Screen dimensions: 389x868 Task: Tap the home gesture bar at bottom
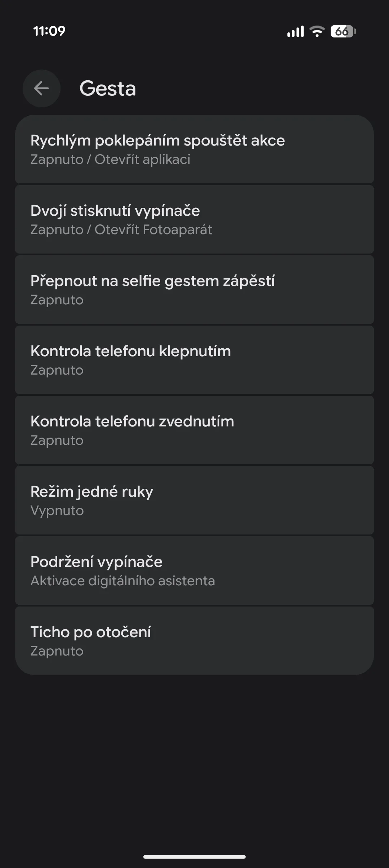click(x=194, y=856)
